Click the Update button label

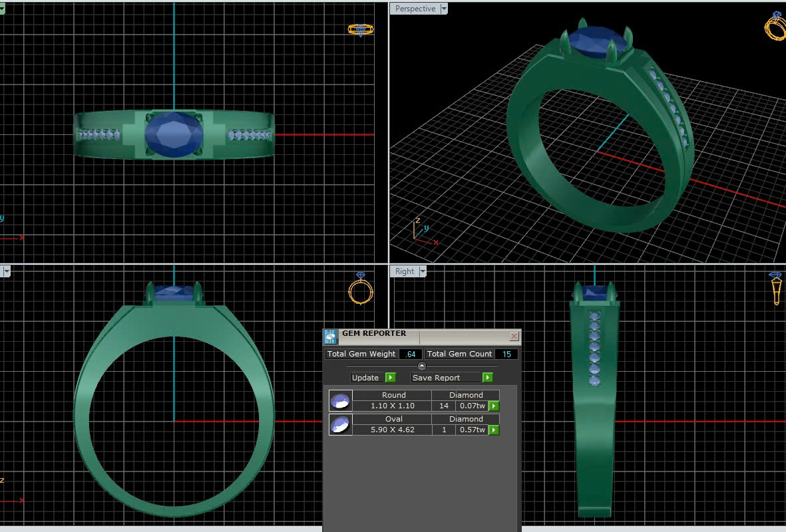(x=365, y=378)
